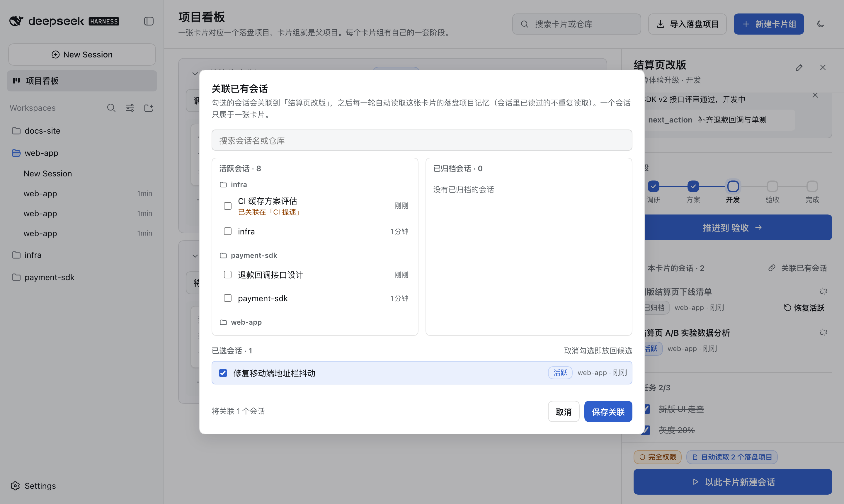Image resolution: width=844 pixels, height=504 pixels.
Task: Check the infra session checkbox
Action: click(x=227, y=231)
